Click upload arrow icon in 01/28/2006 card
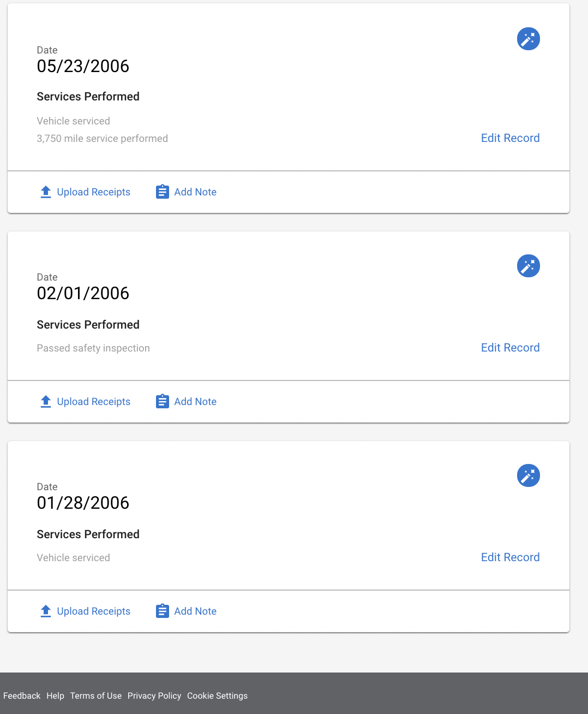The image size is (588, 714). [46, 611]
